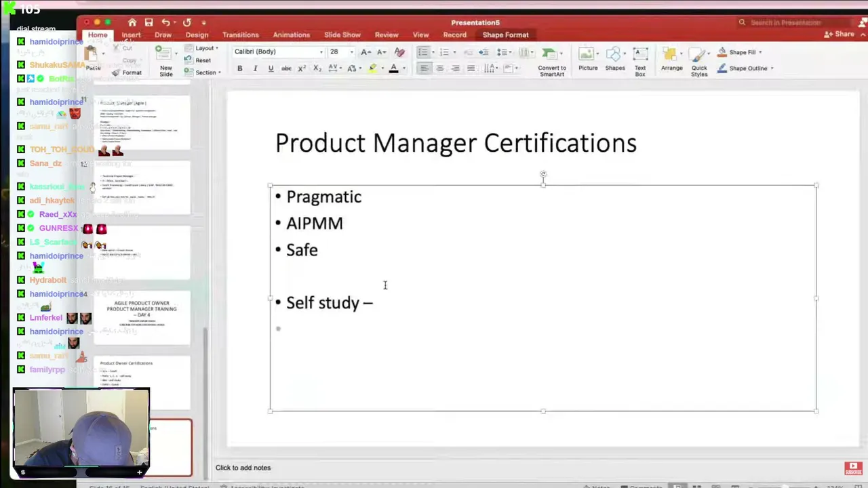Viewport: 868px width, 488px height.
Task: Expand the Quick Access Toolbar customize arrow
Action: pyautogui.click(x=203, y=22)
